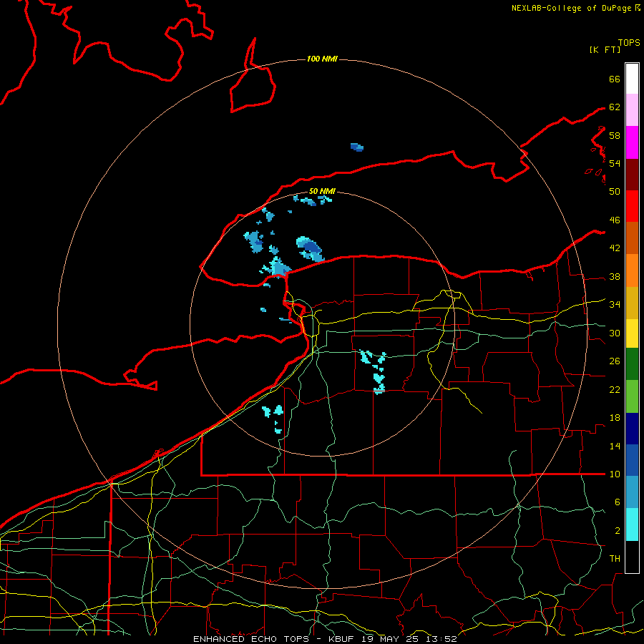This screenshot has height=644, width=644.
Task: Click the oval blue echo with dark core
Action: (x=311, y=249)
